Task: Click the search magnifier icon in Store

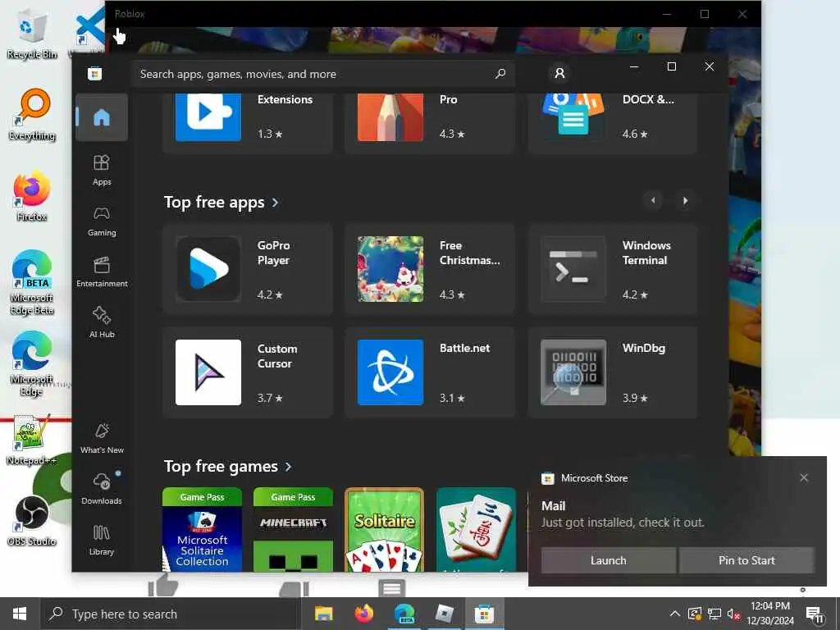Action: point(500,73)
